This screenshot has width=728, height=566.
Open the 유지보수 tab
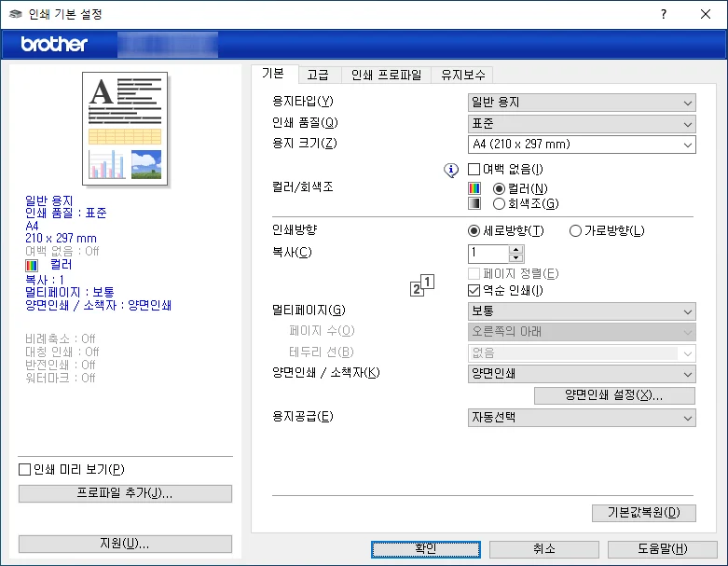click(x=462, y=75)
